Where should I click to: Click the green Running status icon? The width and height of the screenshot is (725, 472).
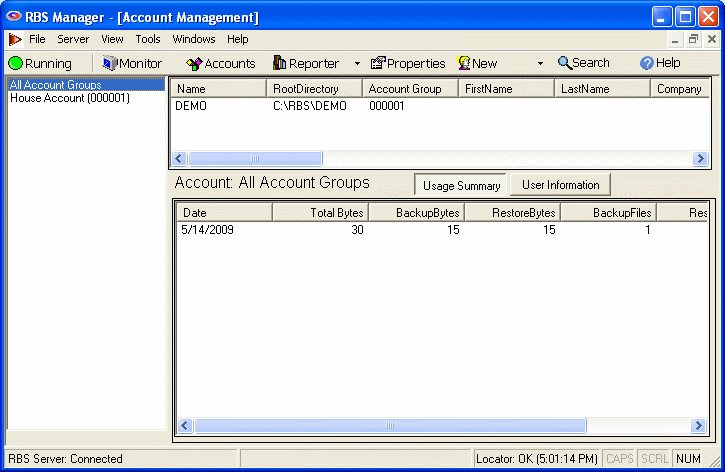[x=16, y=63]
